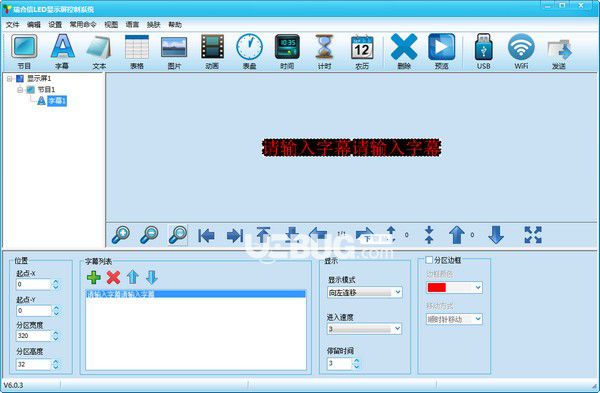Zoom out with the minus magnifier
Image resolution: width=600 pixels, height=393 pixels.
click(149, 235)
